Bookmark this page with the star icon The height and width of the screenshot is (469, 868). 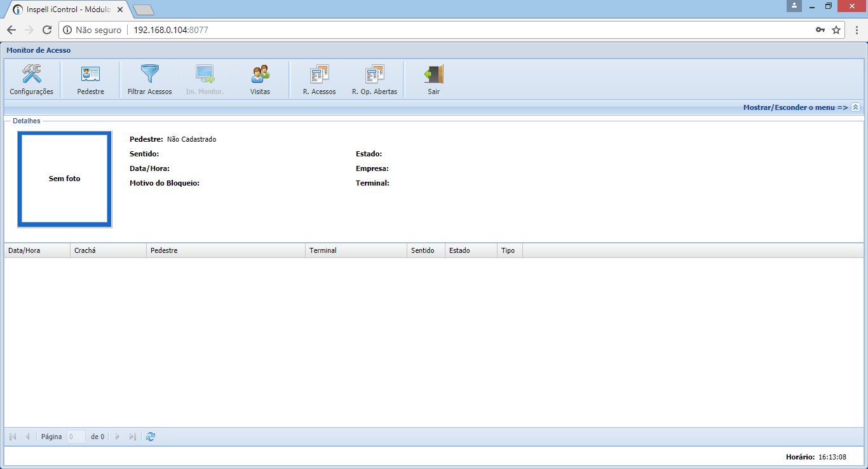tap(836, 30)
